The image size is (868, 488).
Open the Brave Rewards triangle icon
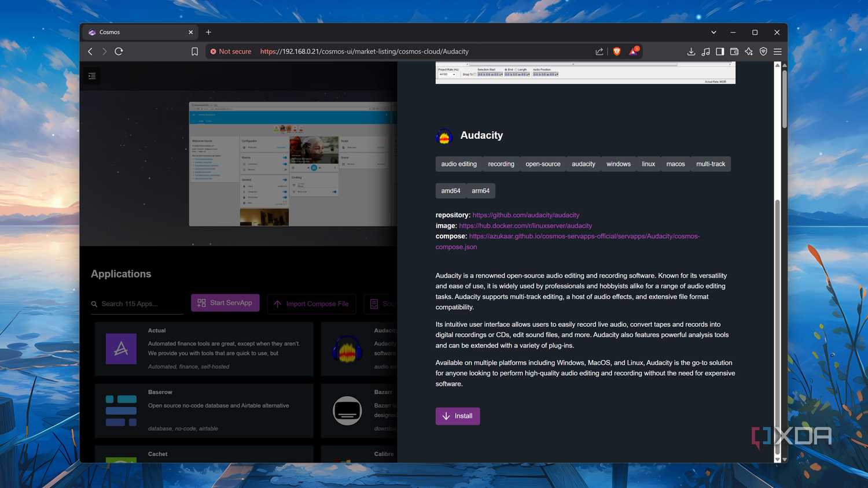click(634, 51)
